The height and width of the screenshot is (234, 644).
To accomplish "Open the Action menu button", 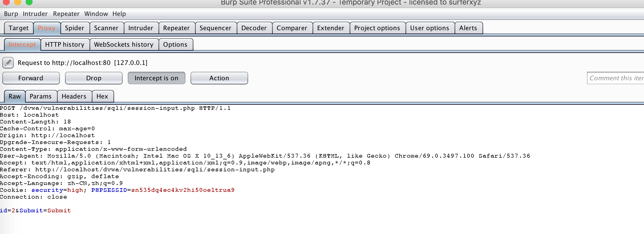I will click(x=219, y=78).
